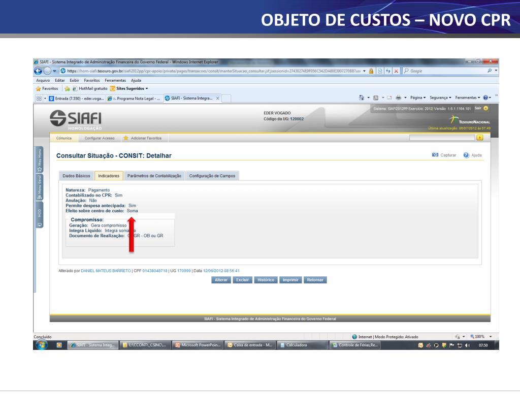Click the Capturar camera icon
The image size is (520, 420).
click(x=435, y=155)
